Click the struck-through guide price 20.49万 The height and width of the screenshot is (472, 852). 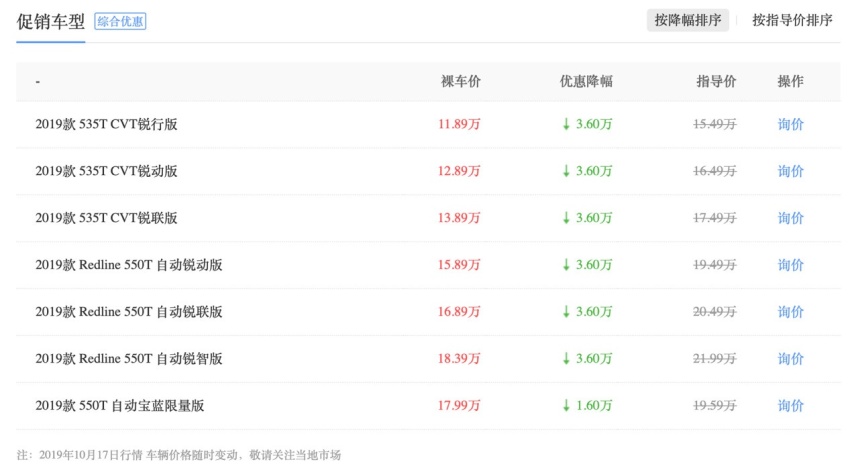(x=715, y=312)
